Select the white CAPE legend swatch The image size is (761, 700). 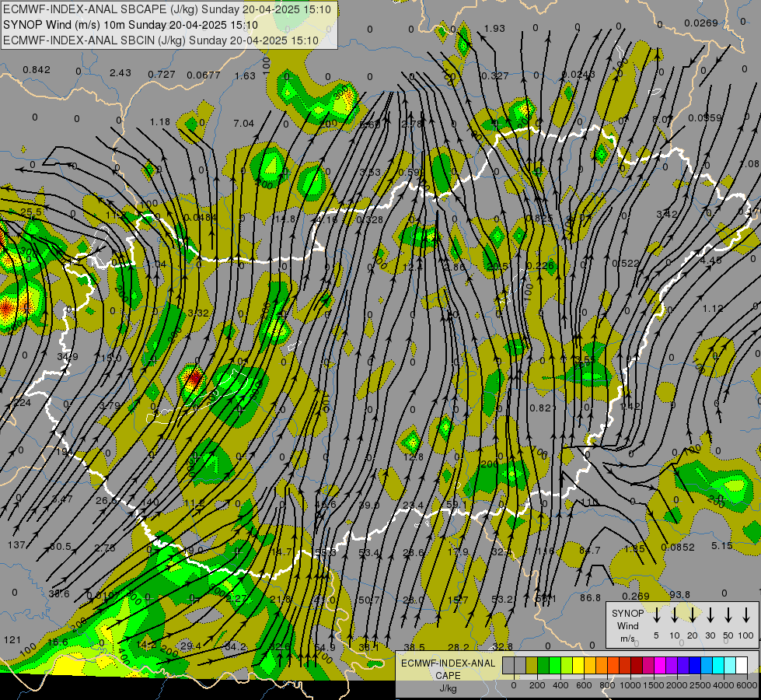pyautogui.click(x=741, y=665)
